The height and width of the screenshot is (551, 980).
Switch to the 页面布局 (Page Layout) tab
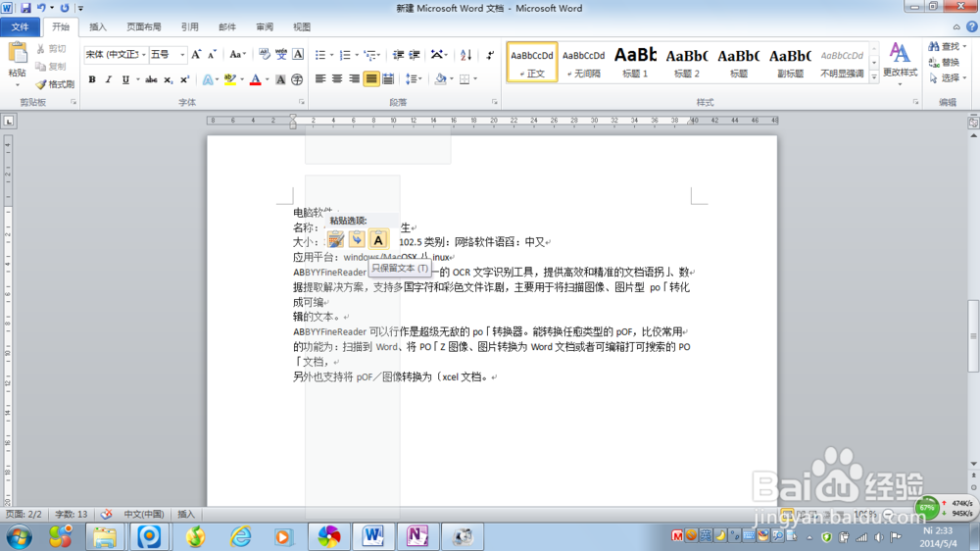coord(144,26)
